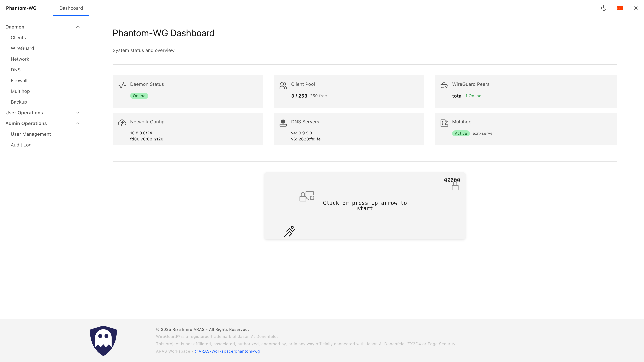The height and width of the screenshot is (362, 644).
Task: Click the Multihop routing icon
Action: [444, 123]
